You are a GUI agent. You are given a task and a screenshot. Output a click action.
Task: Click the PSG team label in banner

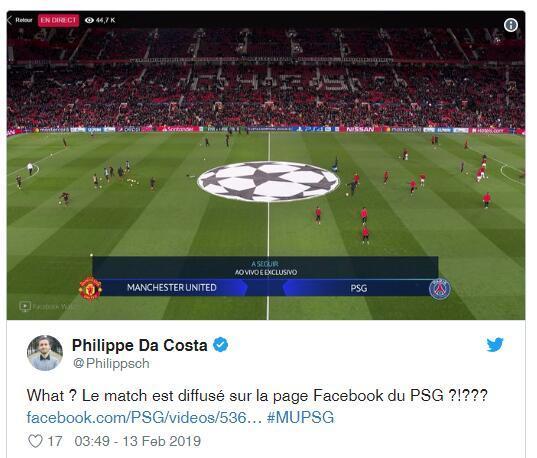pyautogui.click(x=359, y=288)
